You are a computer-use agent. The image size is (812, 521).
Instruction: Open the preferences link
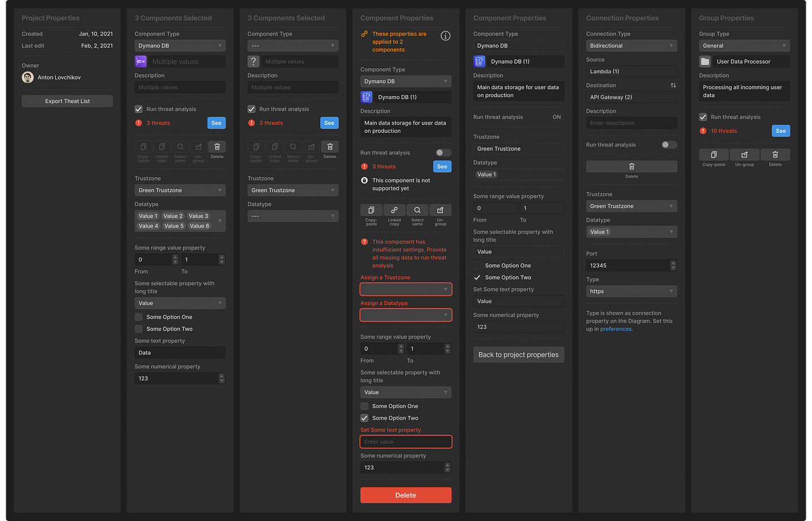click(616, 329)
